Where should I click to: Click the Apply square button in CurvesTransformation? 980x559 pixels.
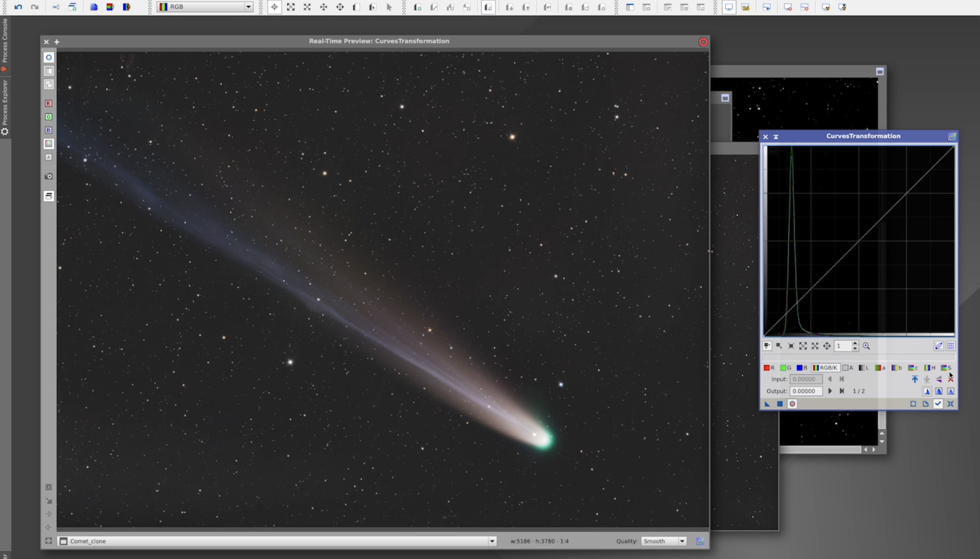pos(779,404)
